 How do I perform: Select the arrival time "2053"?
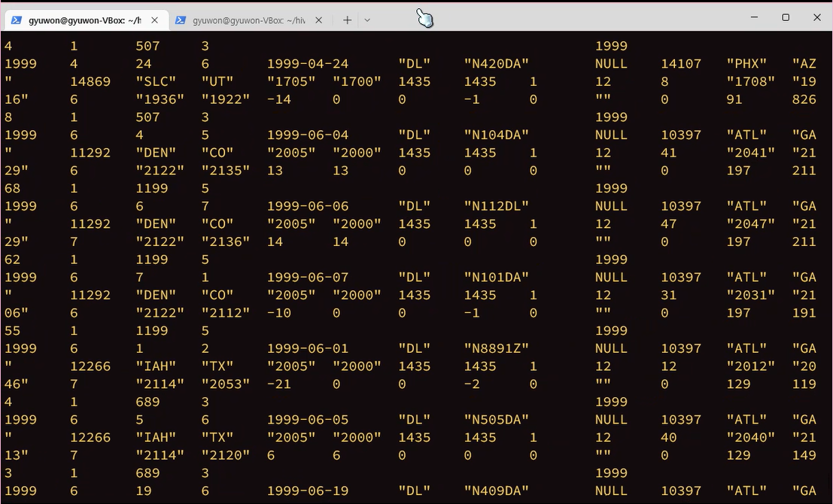225,384
